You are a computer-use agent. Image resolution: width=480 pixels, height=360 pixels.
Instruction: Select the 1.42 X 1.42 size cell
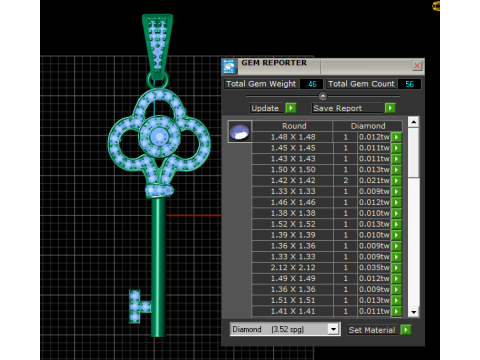(x=293, y=181)
